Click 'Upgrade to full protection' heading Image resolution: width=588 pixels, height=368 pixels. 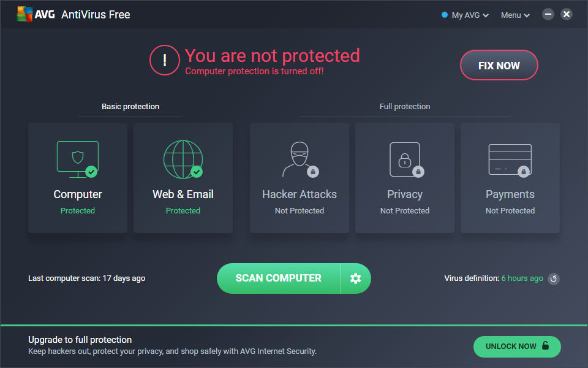(x=80, y=339)
